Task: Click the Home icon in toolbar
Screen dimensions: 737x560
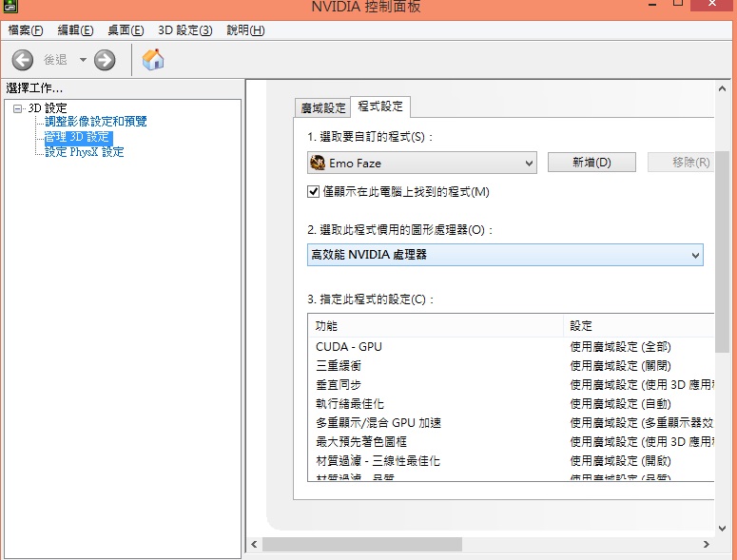Action: pyautogui.click(x=153, y=60)
